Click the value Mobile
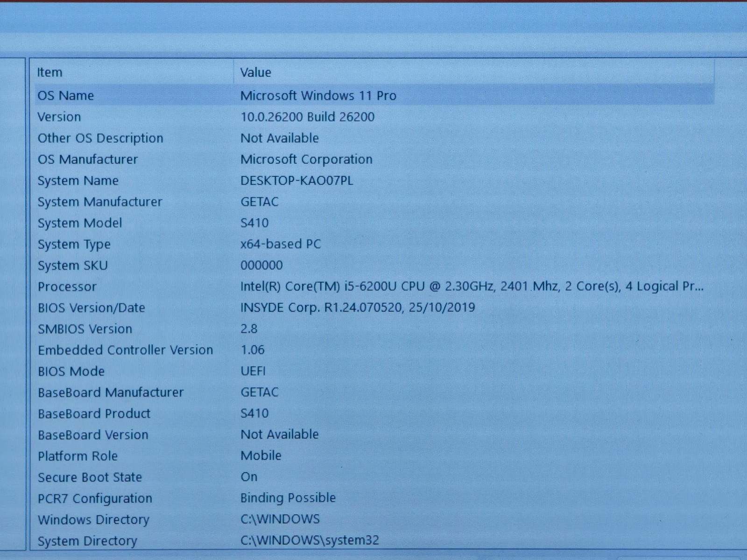 [x=261, y=456]
